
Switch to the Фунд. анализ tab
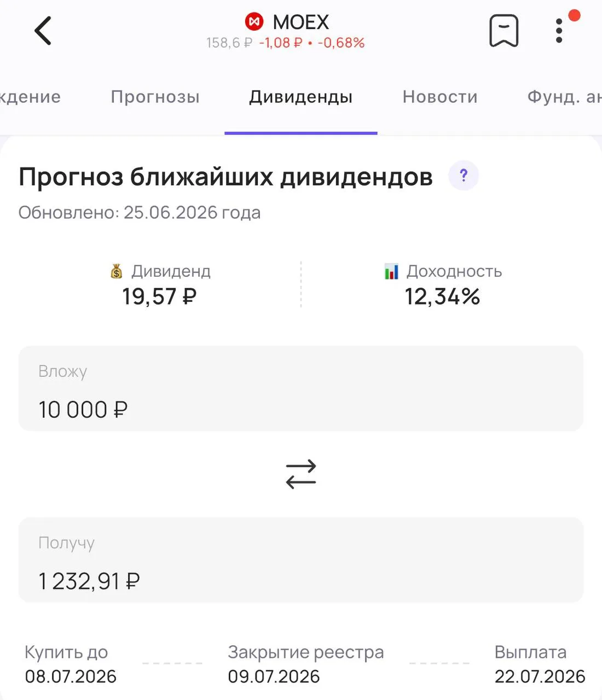click(x=564, y=97)
